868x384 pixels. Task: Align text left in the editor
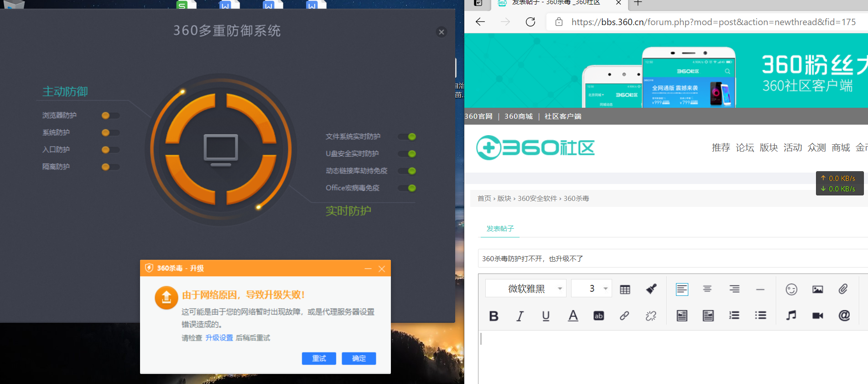pos(682,289)
